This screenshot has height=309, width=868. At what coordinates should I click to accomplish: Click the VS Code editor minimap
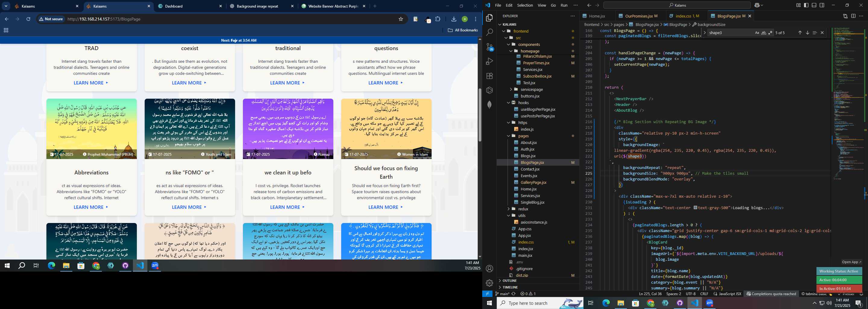(x=848, y=103)
